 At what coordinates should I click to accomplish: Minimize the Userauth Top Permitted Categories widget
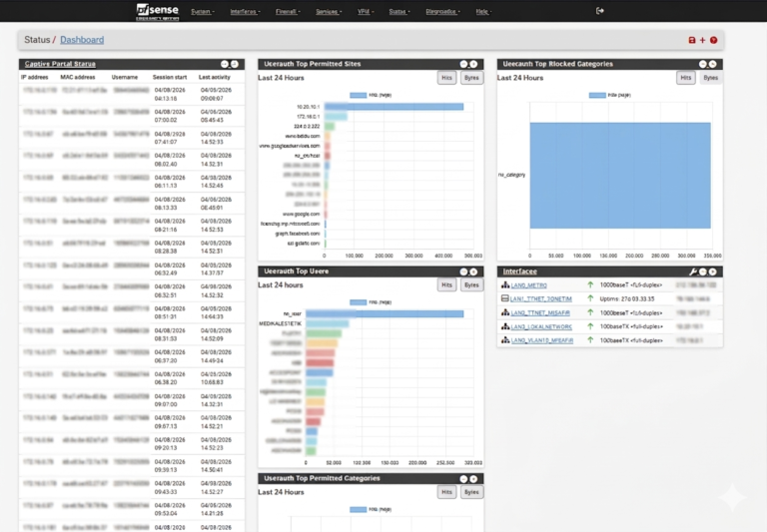point(463,479)
